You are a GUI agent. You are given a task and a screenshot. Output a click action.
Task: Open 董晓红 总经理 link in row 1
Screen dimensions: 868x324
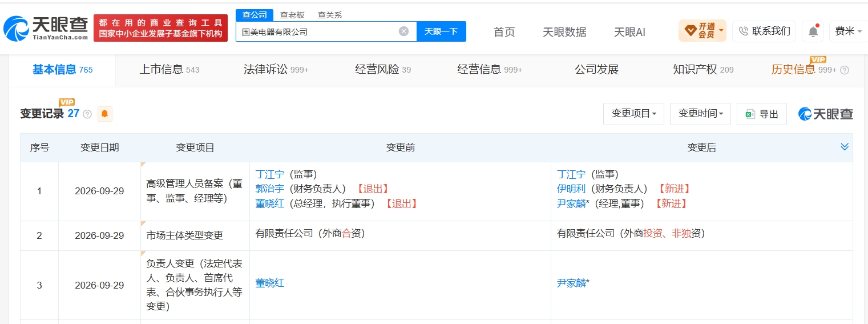pos(269,203)
